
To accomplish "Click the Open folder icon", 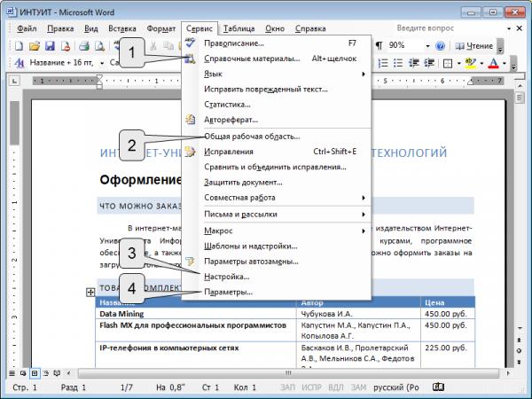I will click(35, 46).
